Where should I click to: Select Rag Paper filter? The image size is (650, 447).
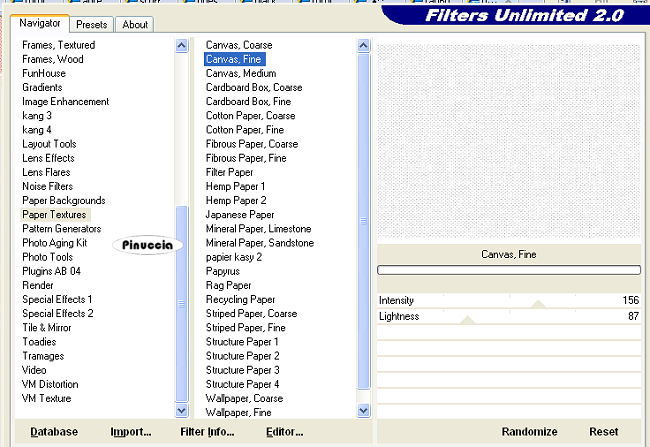[228, 285]
